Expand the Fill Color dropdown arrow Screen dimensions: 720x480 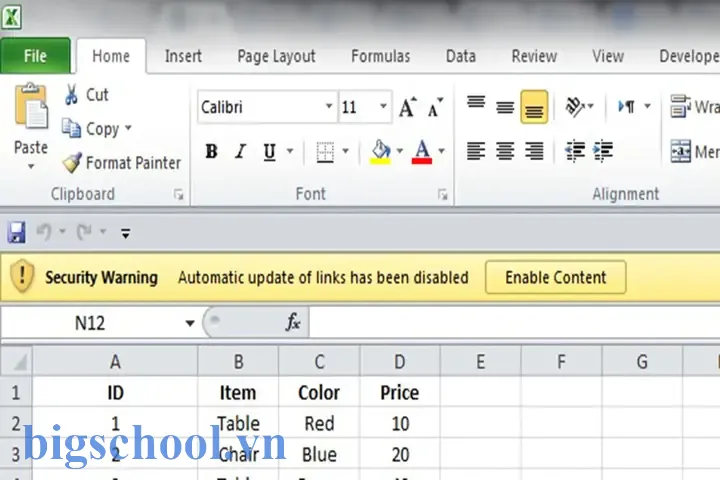click(399, 151)
